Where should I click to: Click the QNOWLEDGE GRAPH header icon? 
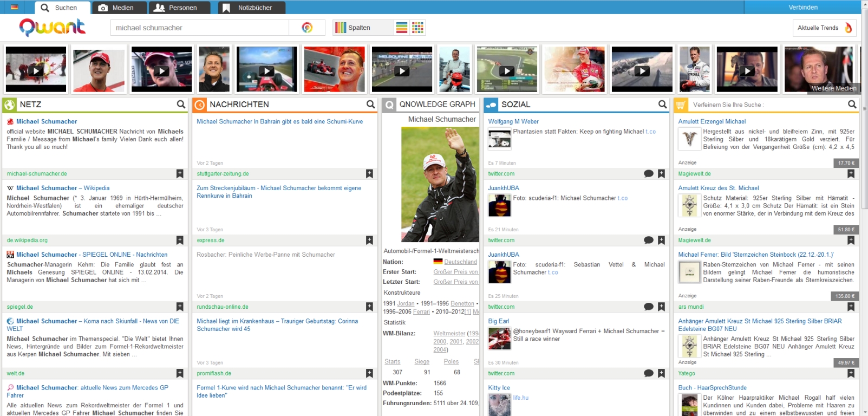click(389, 105)
